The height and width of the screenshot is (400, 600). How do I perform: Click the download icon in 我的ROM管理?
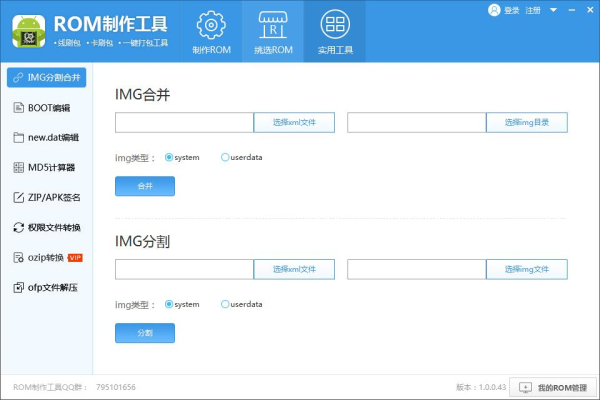pos(525,388)
